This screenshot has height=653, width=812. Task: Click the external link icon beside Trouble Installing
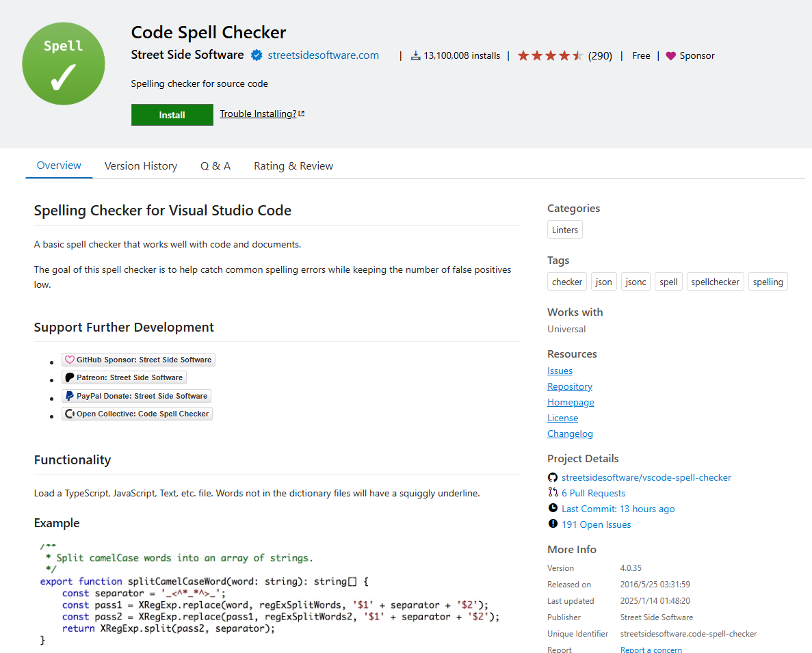click(302, 114)
